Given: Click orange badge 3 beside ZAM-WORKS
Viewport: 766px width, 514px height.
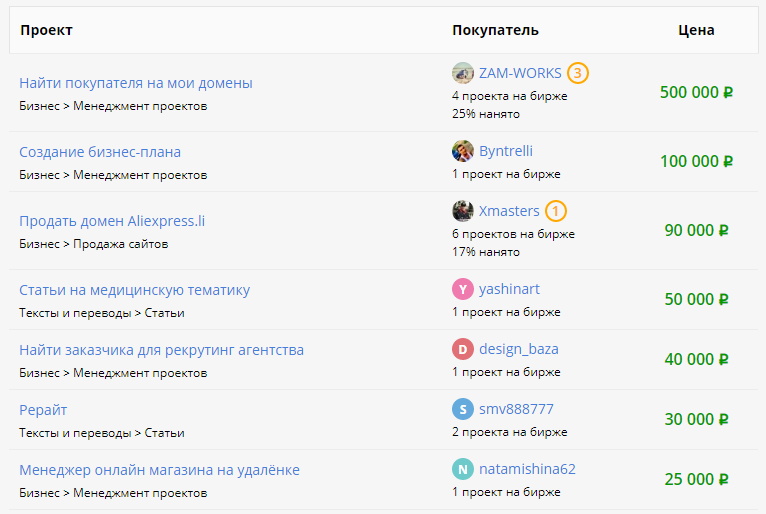Looking at the screenshot, I should [577, 73].
